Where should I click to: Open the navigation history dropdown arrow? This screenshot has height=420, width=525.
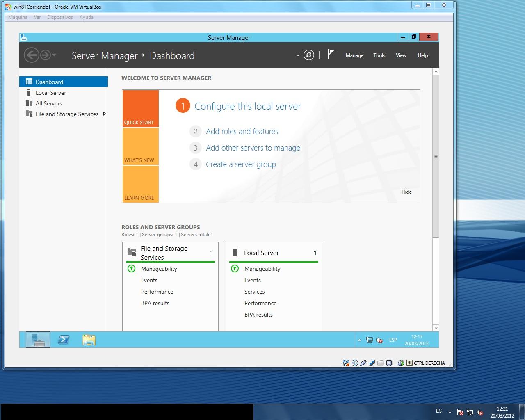pyautogui.click(x=54, y=55)
